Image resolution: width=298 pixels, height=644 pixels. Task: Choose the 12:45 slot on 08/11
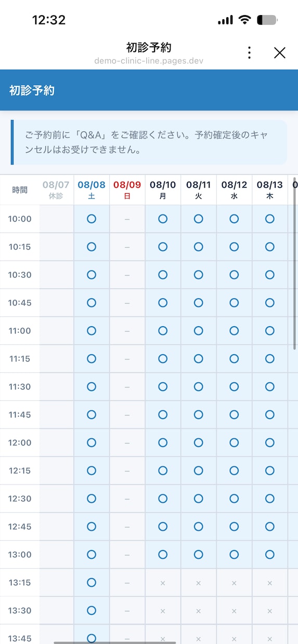click(x=198, y=527)
